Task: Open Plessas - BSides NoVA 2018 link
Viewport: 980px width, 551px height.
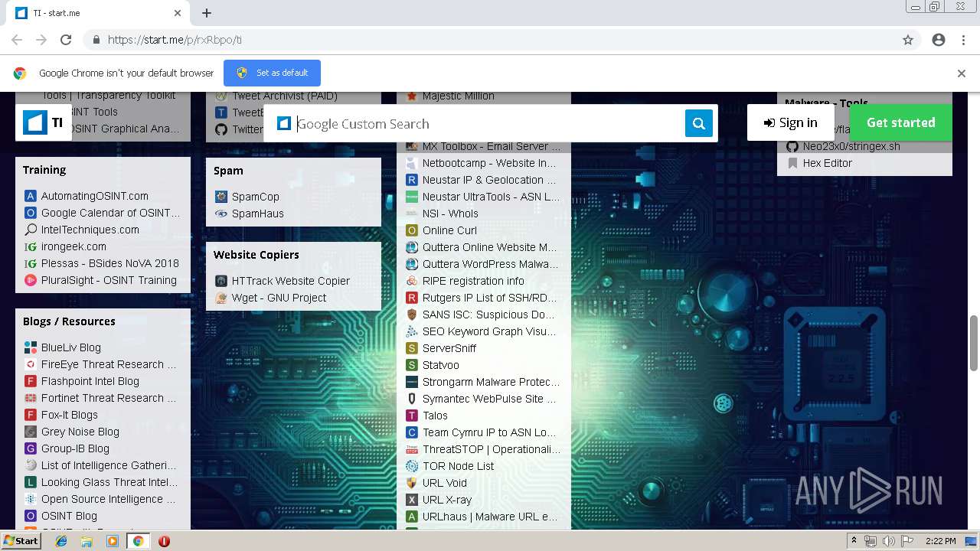Action: [x=110, y=263]
